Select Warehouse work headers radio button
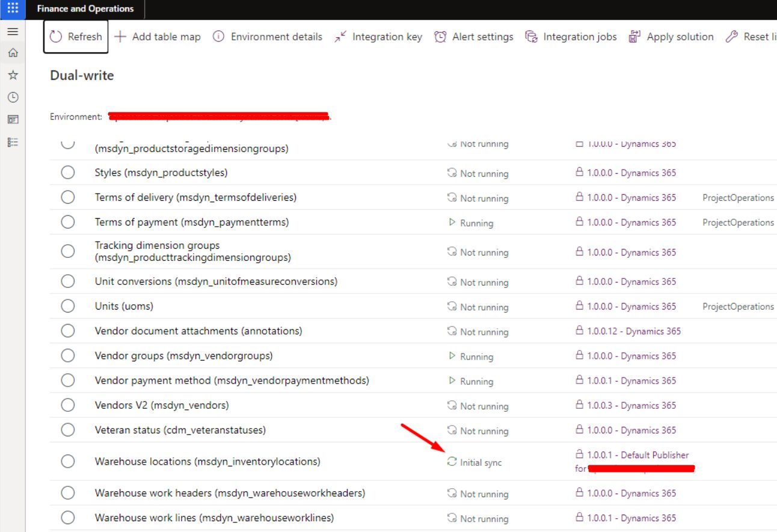Image resolution: width=777 pixels, height=532 pixels. pos(68,493)
